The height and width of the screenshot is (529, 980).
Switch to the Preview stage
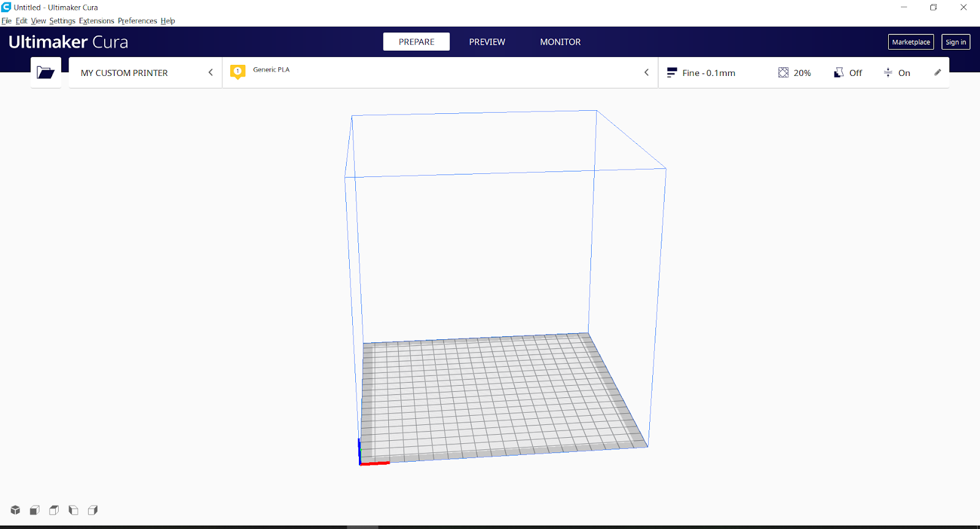click(487, 42)
